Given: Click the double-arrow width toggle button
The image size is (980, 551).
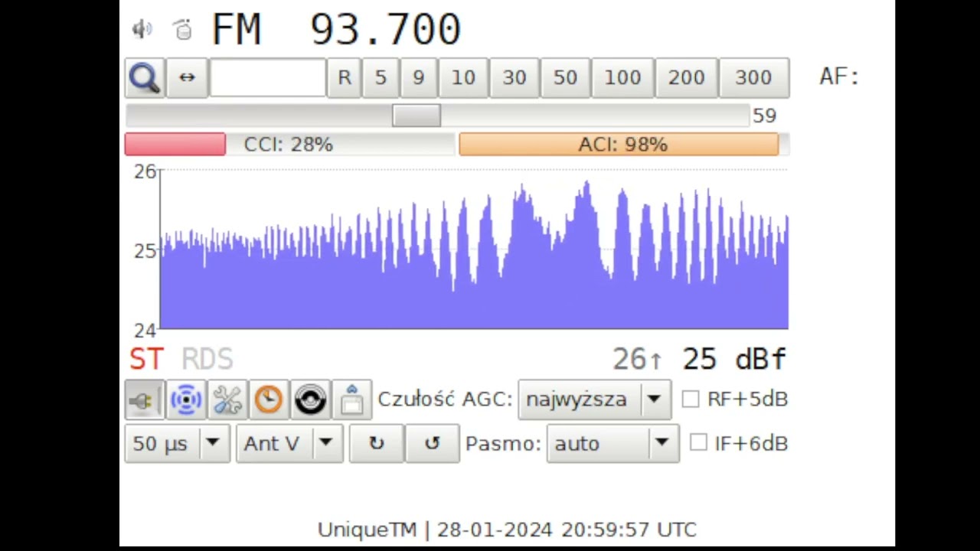Looking at the screenshot, I should pos(188,77).
